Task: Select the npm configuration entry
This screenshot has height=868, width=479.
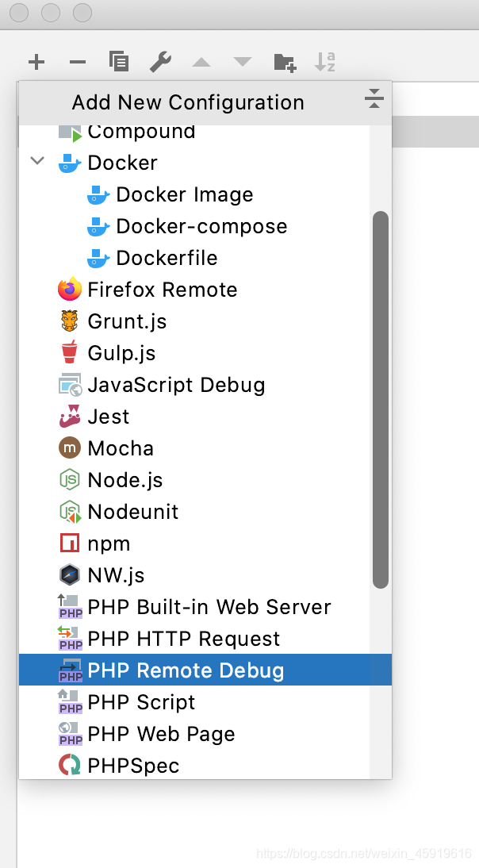Action: click(x=109, y=543)
